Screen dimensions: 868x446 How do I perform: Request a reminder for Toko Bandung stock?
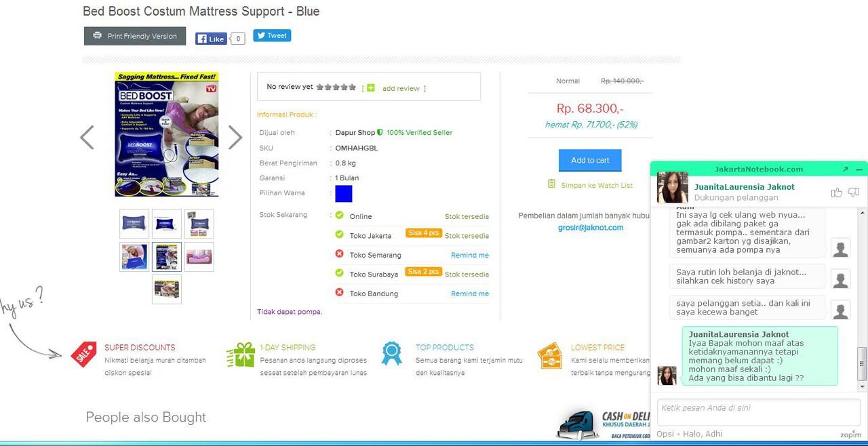tap(470, 293)
